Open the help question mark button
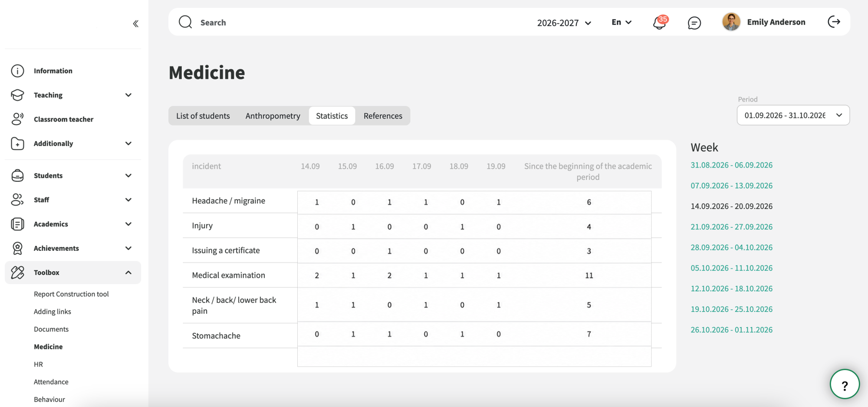Screen dimensions: 868x407 click(845, 384)
